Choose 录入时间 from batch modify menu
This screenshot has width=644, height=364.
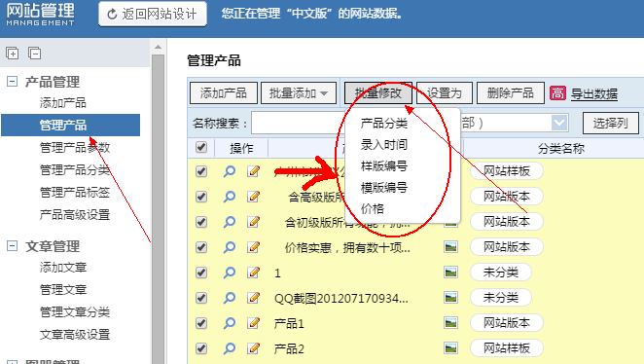tap(384, 145)
